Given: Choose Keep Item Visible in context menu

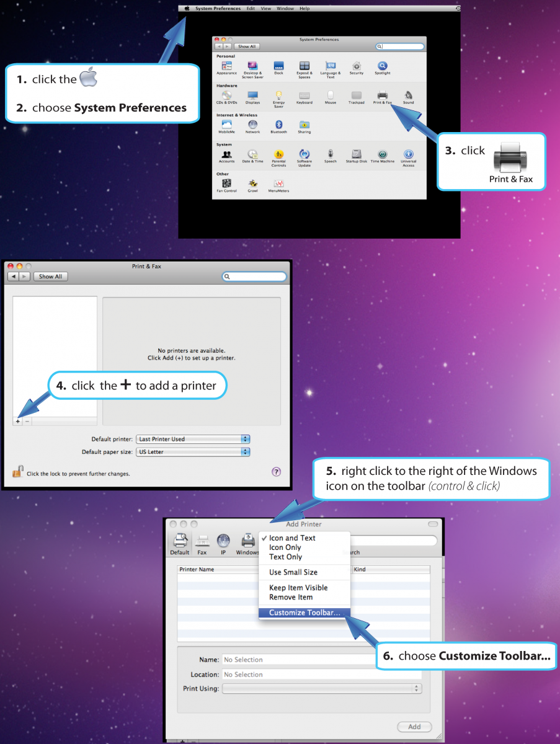Looking at the screenshot, I should [304, 588].
